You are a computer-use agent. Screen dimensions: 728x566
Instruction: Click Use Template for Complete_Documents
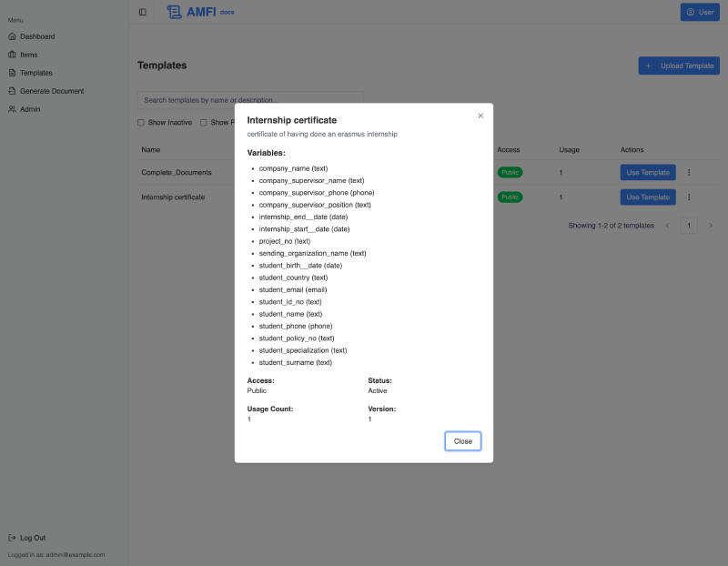pyautogui.click(x=648, y=172)
